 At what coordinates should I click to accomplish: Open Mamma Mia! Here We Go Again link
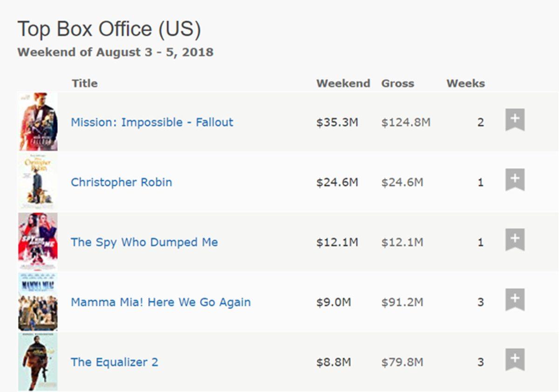[x=161, y=302]
